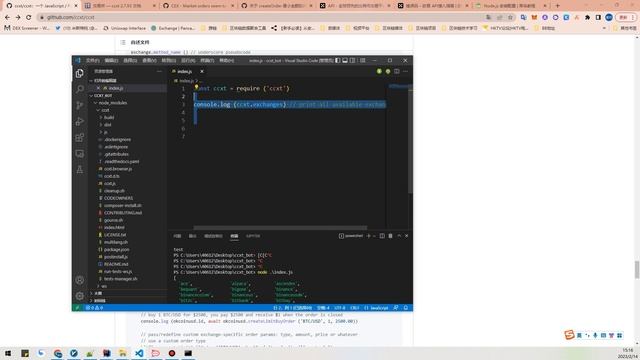Switch to the Output panel tab
The image size is (640, 360).
(192, 236)
